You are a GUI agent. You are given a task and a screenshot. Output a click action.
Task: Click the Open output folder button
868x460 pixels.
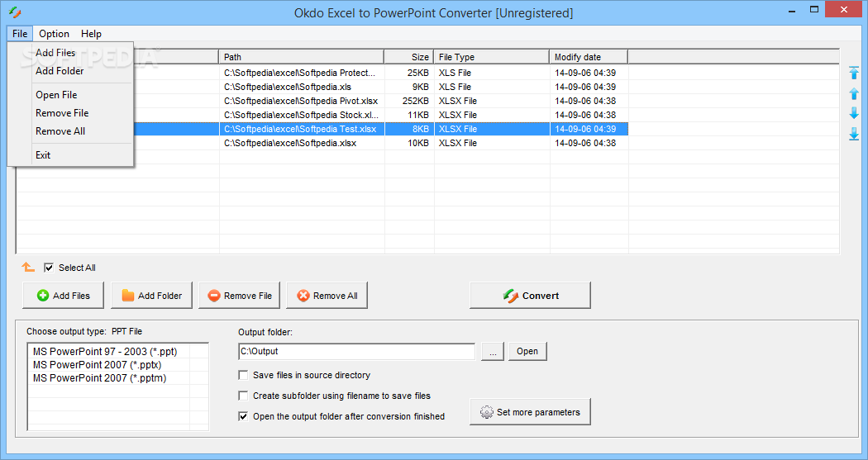tap(527, 351)
